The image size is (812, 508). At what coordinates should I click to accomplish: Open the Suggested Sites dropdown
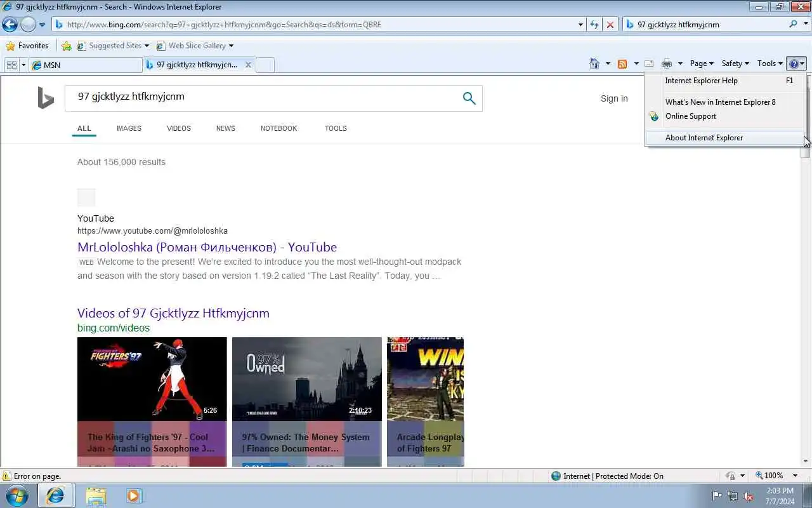[113, 46]
